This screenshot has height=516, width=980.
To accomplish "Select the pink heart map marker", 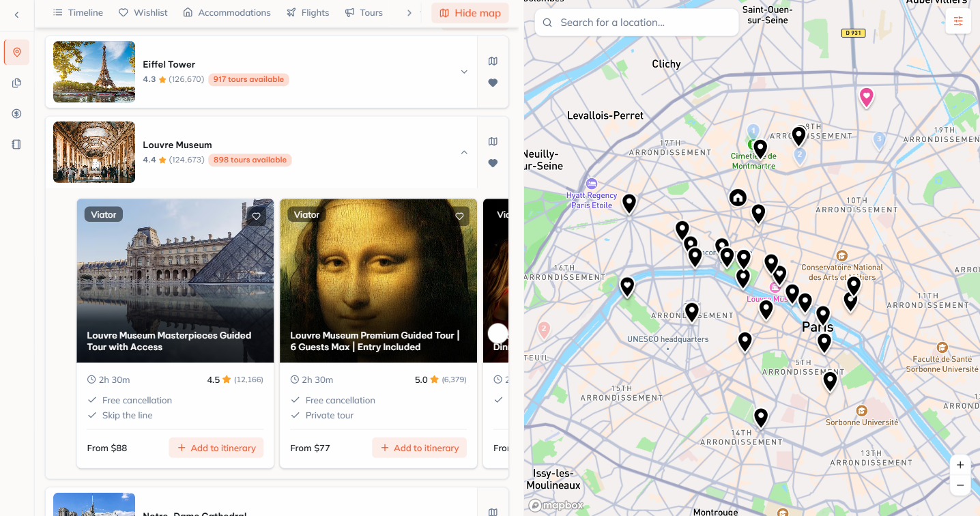I will 866,97.
